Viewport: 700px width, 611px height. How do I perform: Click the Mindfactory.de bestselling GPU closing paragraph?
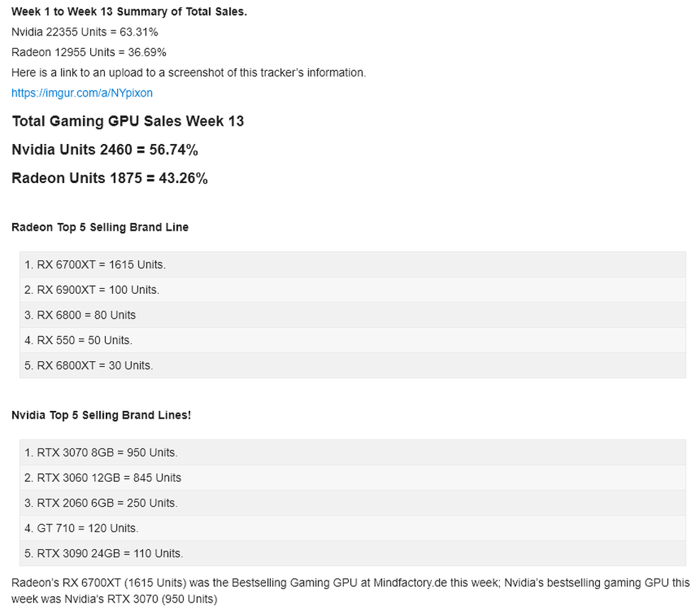click(350, 590)
